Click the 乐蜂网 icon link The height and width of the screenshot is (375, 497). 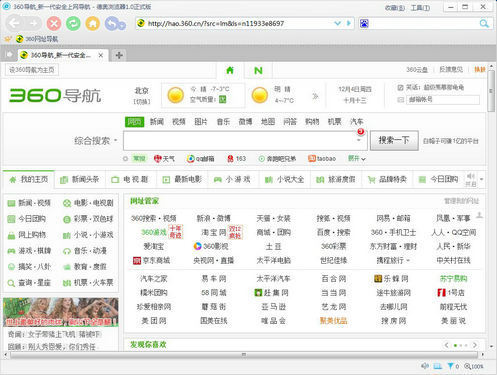(391, 279)
